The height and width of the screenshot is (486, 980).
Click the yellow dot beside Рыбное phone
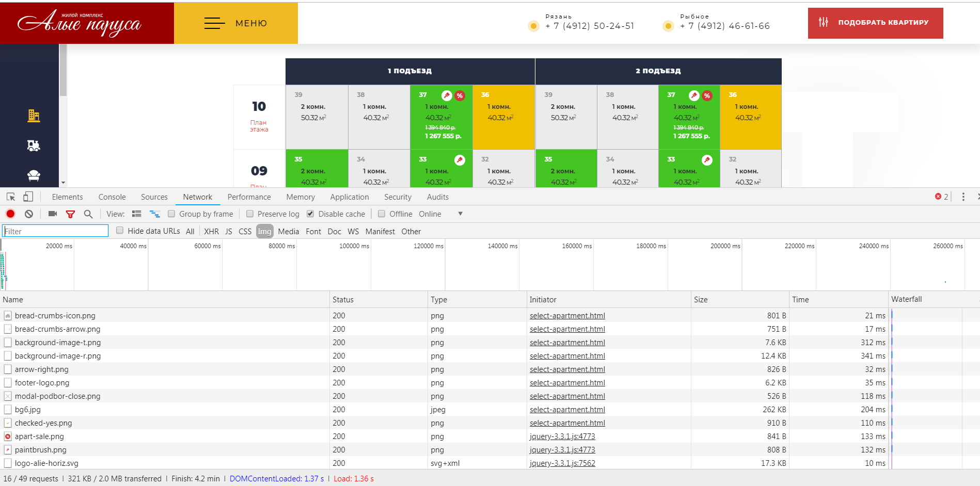coord(668,26)
